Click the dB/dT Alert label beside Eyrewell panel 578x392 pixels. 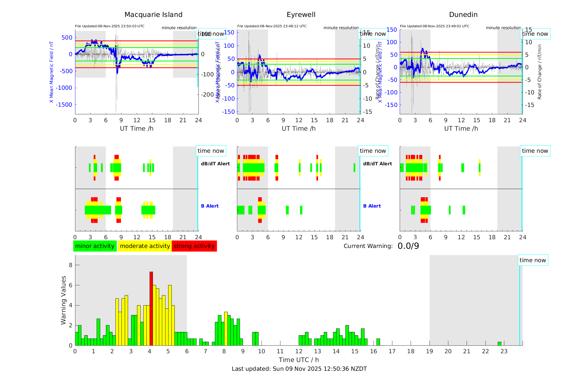(377, 164)
